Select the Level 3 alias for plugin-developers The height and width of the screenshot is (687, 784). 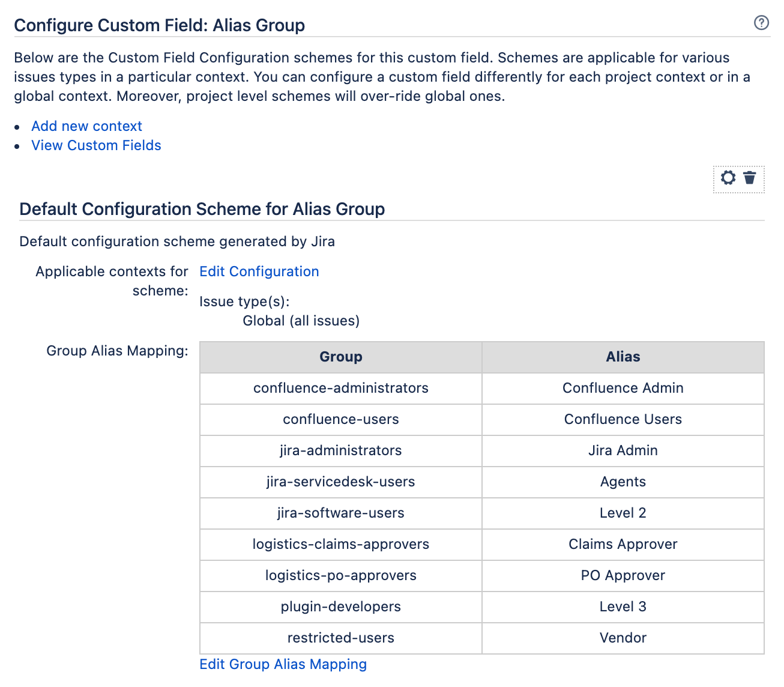coord(623,607)
